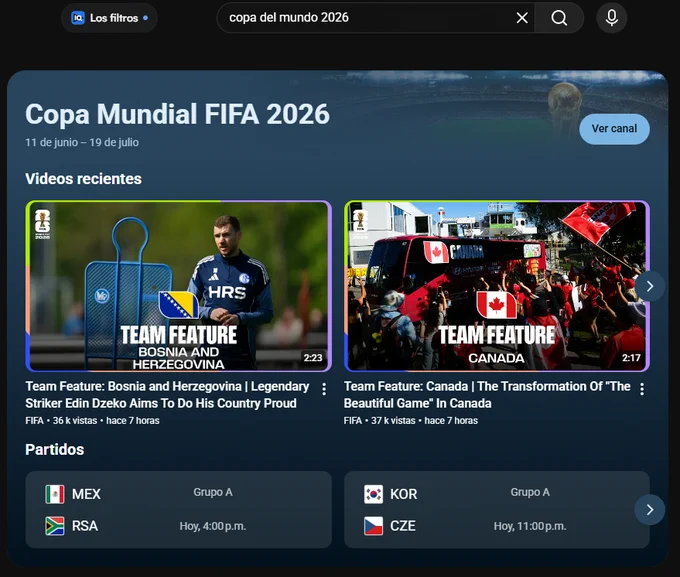Open the Team Feature: Bosnia and Herzegovina title link
This screenshot has height=577, width=680.
[167, 394]
